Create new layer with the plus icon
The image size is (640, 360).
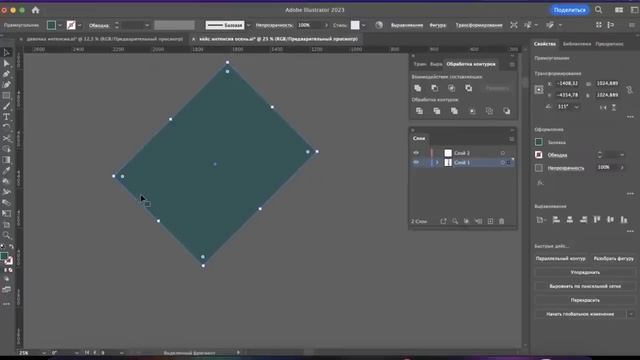click(x=490, y=221)
